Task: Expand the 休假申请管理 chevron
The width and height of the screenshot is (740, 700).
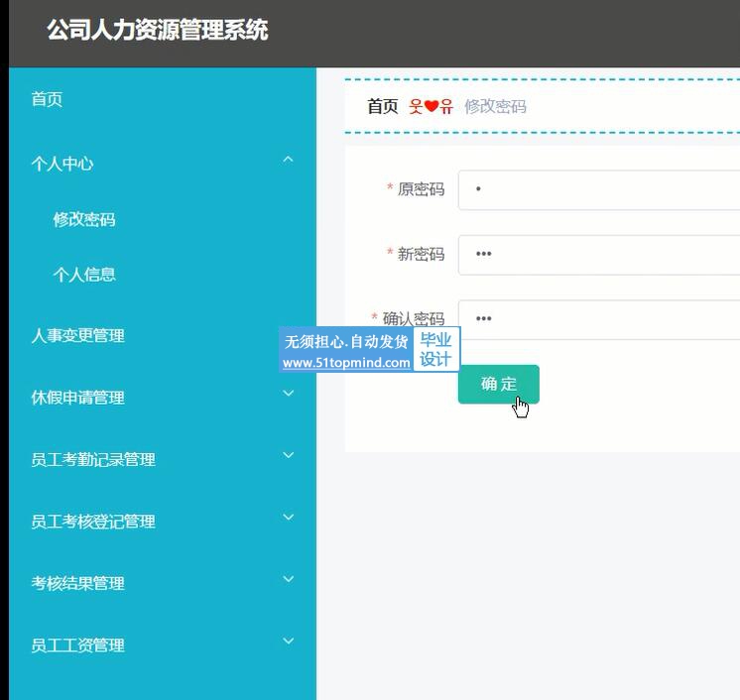Action: [x=288, y=393]
